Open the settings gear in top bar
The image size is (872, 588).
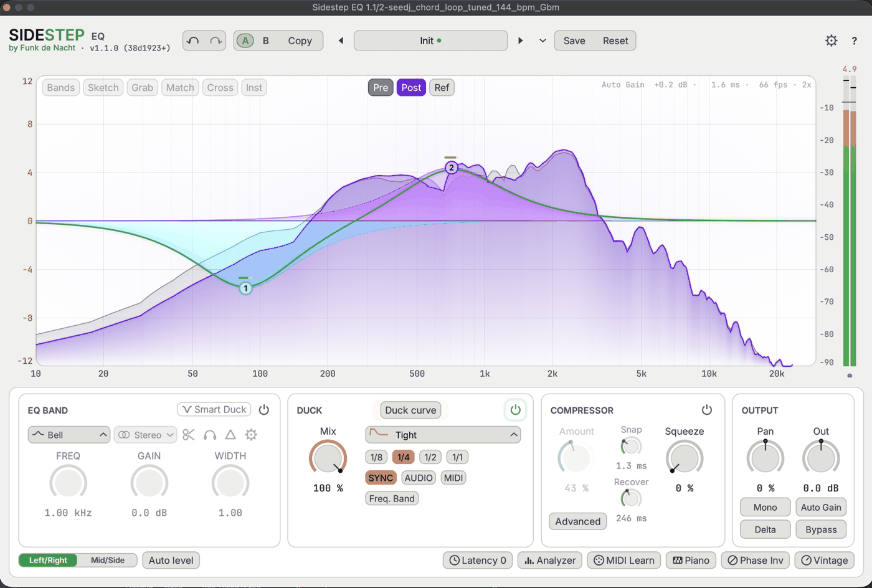tap(832, 40)
